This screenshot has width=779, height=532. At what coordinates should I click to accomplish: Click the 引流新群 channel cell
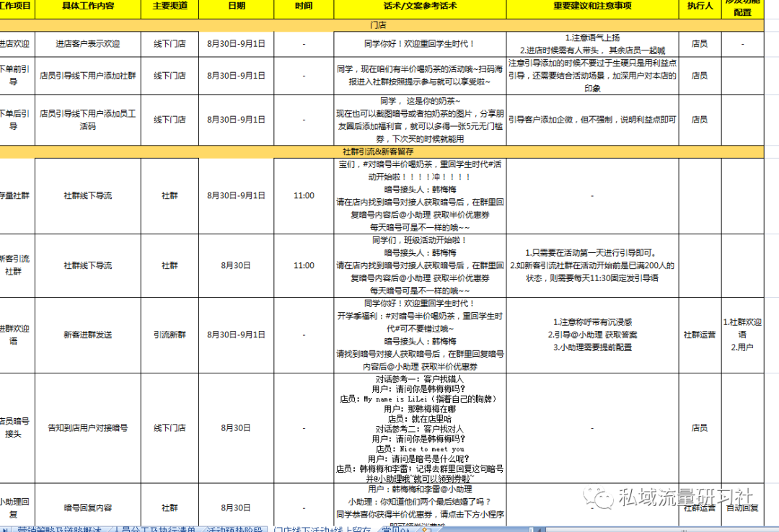[x=170, y=335]
